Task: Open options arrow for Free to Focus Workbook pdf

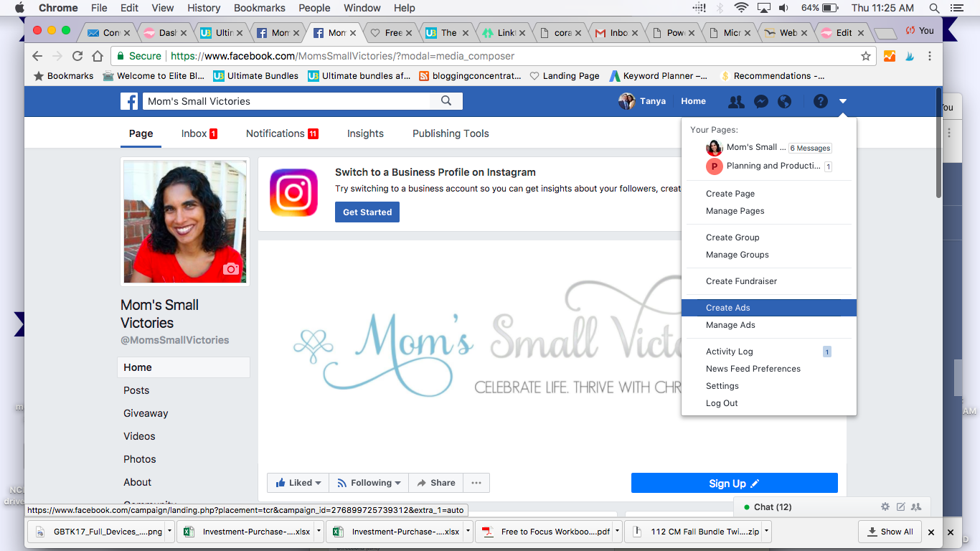Action: coord(617,532)
